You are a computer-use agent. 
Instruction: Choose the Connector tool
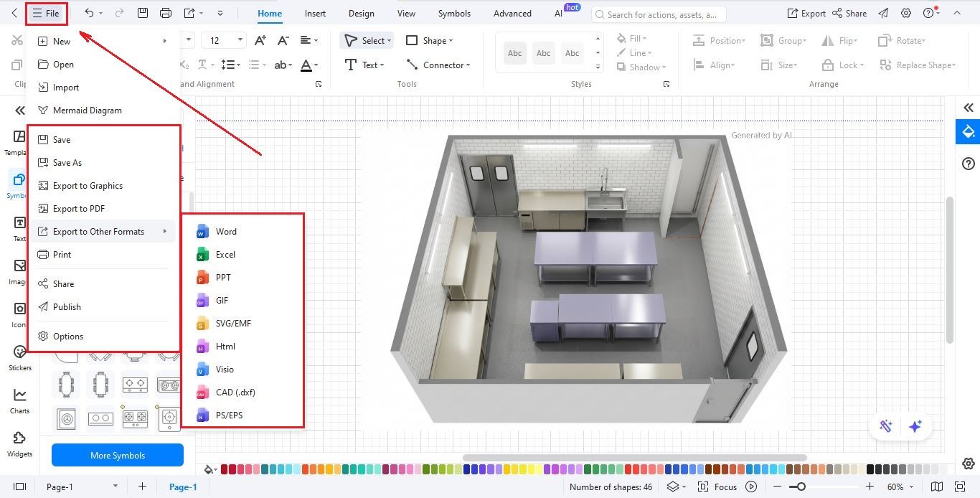point(438,65)
